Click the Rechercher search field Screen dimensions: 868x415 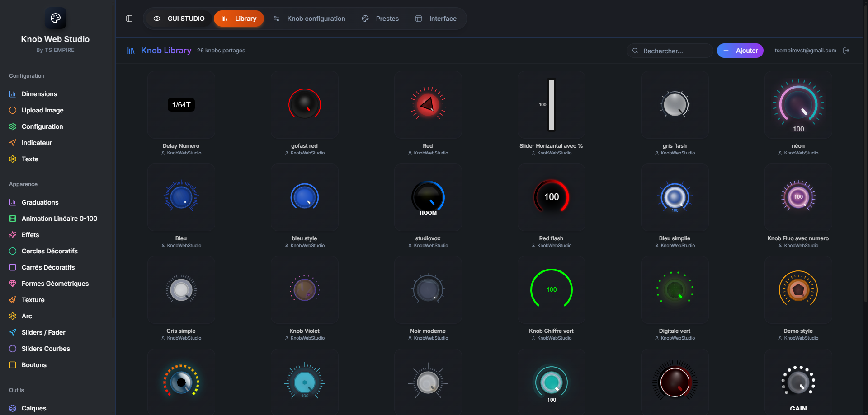pyautogui.click(x=670, y=51)
